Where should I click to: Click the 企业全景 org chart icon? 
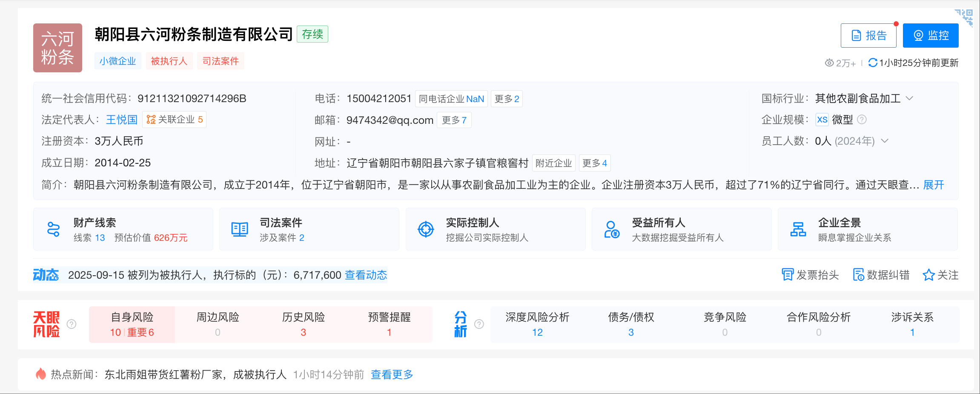click(798, 229)
